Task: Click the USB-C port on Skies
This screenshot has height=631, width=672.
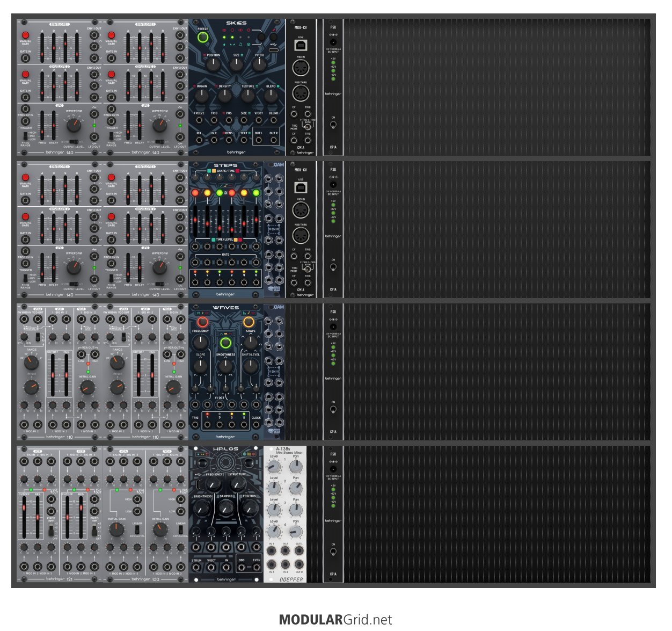Action: click(274, 49)
